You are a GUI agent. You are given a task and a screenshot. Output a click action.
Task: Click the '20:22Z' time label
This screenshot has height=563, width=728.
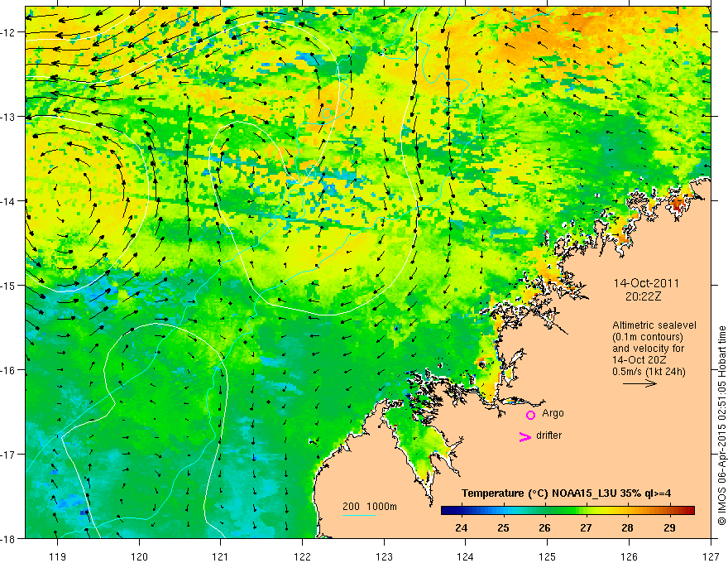coord(643,296)
